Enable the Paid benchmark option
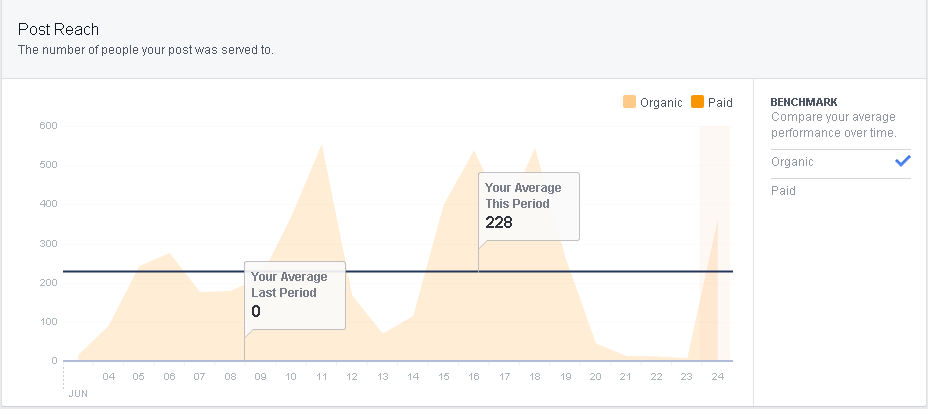Viewport: 928px width, 409px height. (783, 190)
